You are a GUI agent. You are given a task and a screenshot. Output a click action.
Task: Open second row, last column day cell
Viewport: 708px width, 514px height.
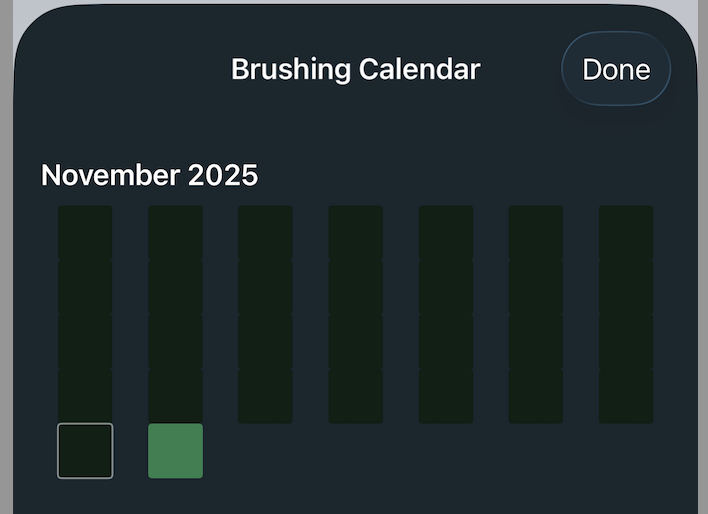626,288
